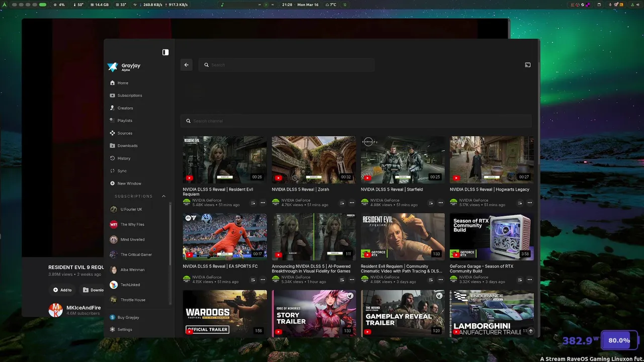Add the Announcing NVIDIA DLSS 5 video to queue
Image resolution: width=644 pixels, height=362 pixels.
(x=342, y=280)
